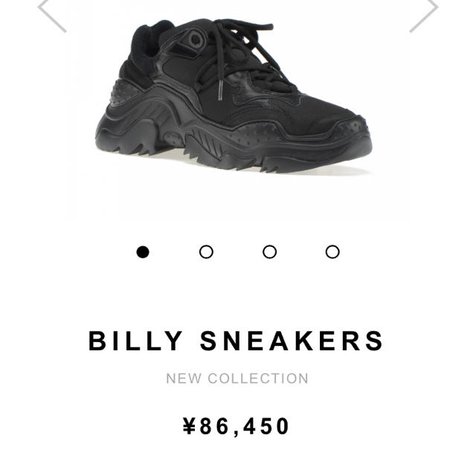The height and width of the screenshot is (476, 476).
Task: Click the sneaker's circular tongue logo
Action: point(194,39)
